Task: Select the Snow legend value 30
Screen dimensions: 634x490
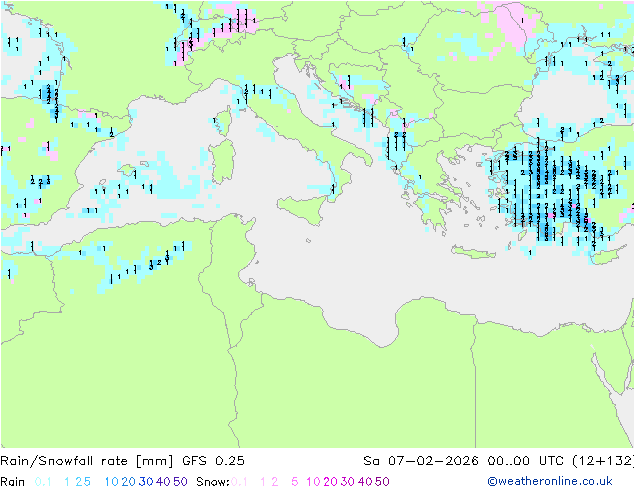Action: (x=348, y=482)
